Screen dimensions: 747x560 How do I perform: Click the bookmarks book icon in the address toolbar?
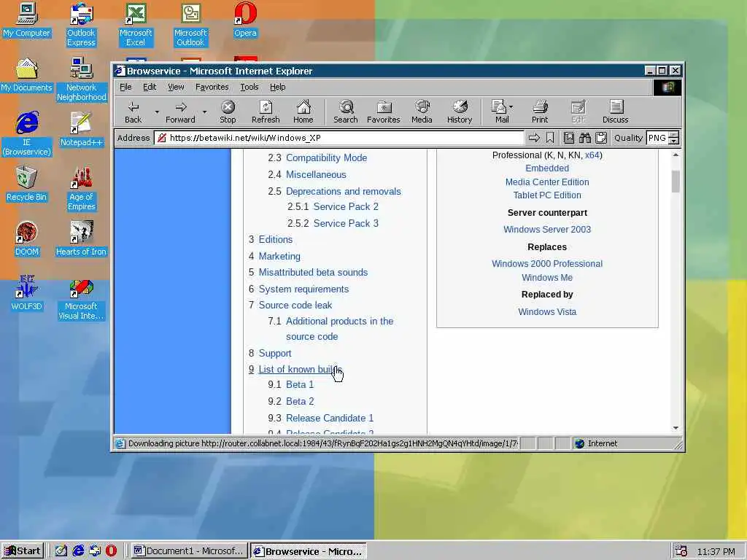[x=569, y=138]
